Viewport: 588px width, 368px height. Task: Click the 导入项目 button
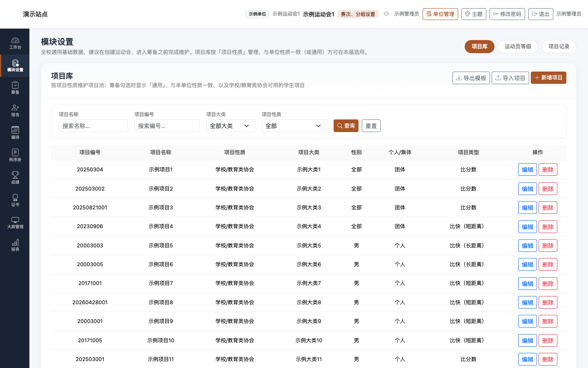[x=510, y=78]
